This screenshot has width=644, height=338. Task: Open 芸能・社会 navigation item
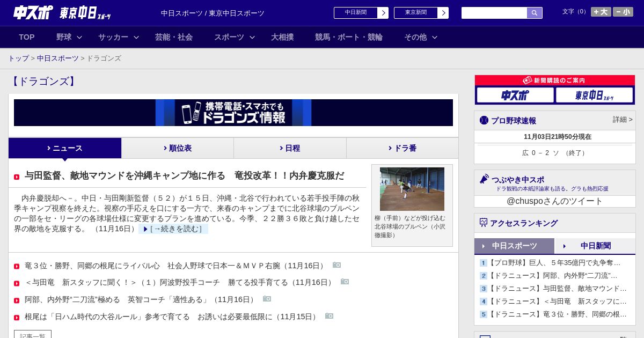click(174, 37)
